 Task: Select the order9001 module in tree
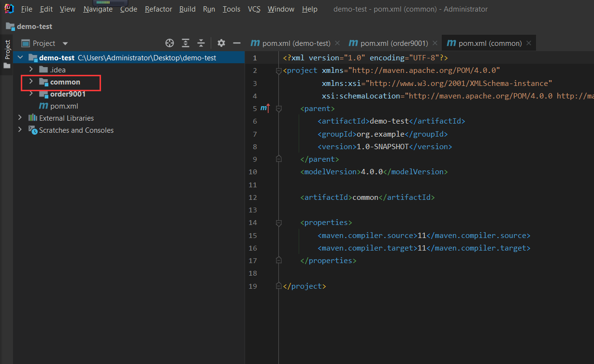point(68,94)
